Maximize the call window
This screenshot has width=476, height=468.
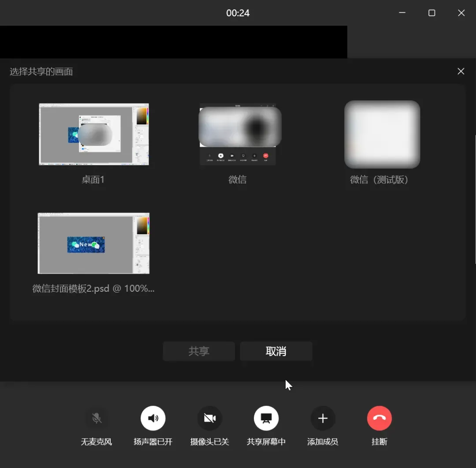[x=431, y=13]
